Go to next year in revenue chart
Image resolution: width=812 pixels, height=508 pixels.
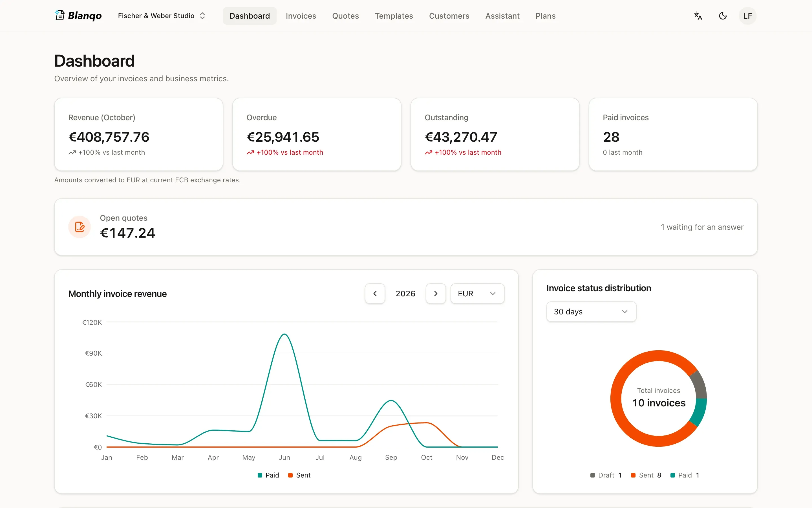(436, 294)
